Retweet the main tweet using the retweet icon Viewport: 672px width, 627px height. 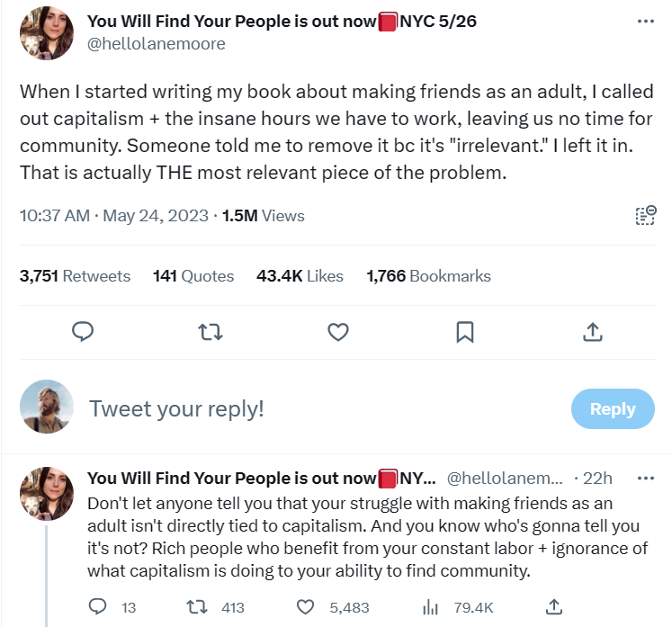click(210, 332)
